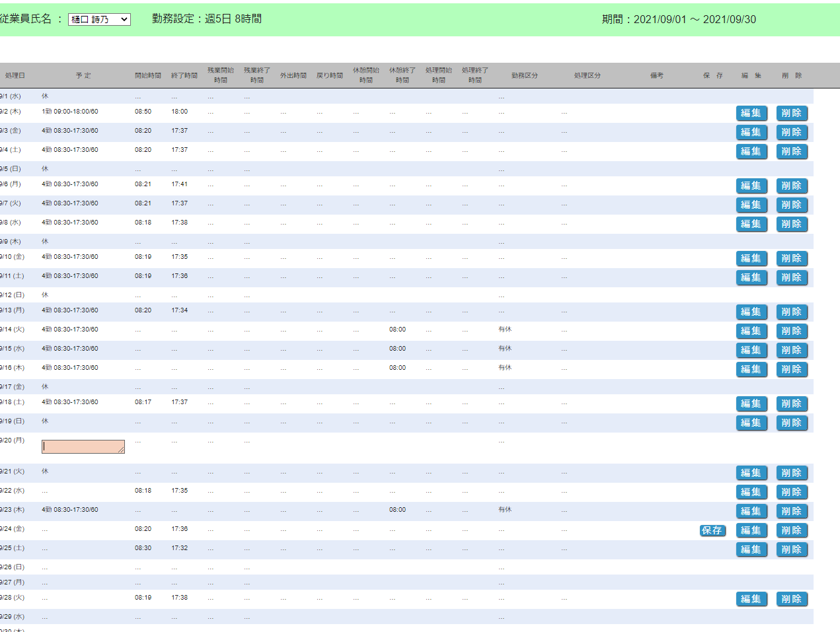The image size is (840, 632).
Task: Edit the 9/2 (木) attendance row
Action: tap(751, 113)
